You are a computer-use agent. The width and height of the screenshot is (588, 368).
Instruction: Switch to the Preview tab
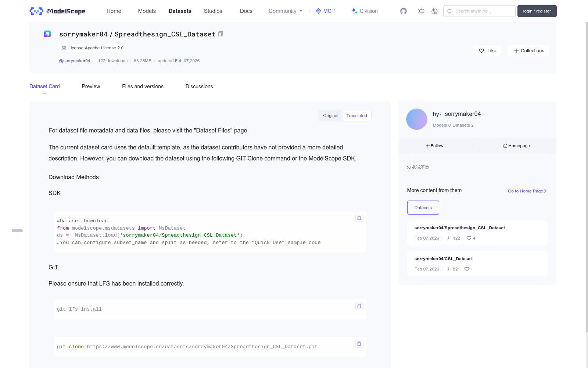tap(91, 86)
